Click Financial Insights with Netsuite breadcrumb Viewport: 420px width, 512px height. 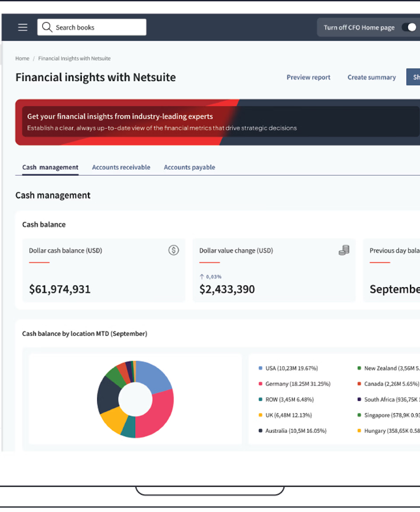click(x=74, y=59)
